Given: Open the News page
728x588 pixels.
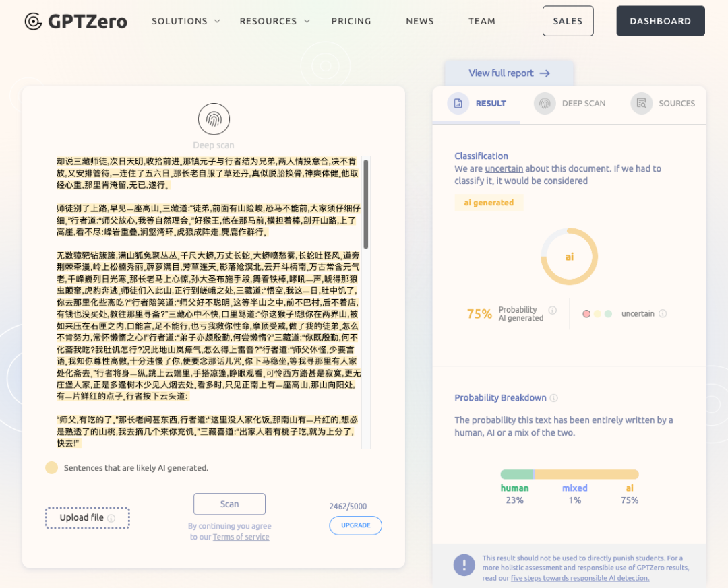Looking at the screenshot, I should [x=420, y=22].
